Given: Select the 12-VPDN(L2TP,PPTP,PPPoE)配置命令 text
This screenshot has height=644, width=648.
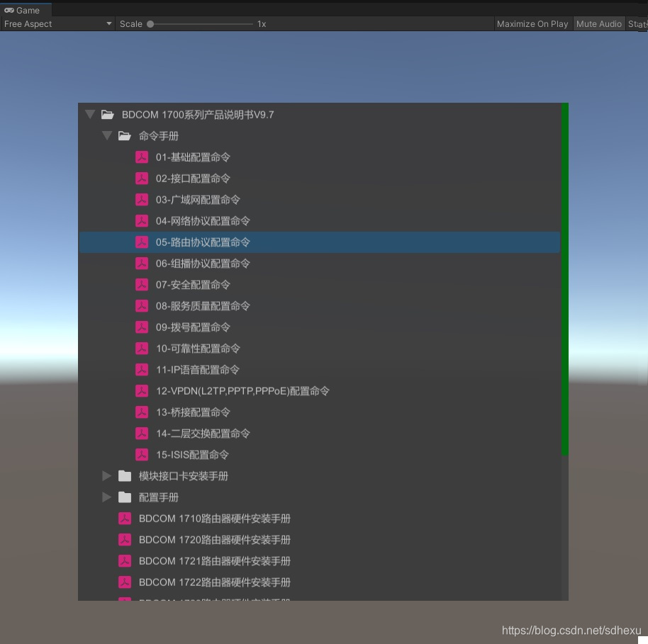Looking at the screenshot, I should tap(242, 391).
